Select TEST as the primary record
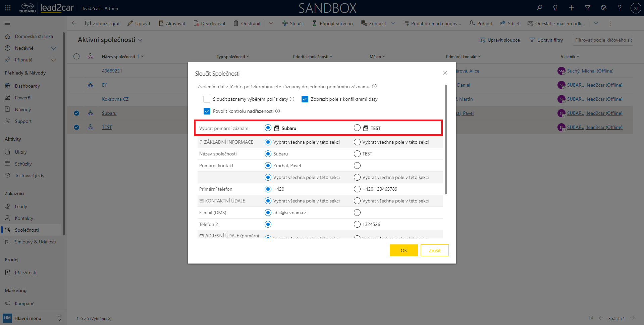The image size is (644, 325). [357, 128]
